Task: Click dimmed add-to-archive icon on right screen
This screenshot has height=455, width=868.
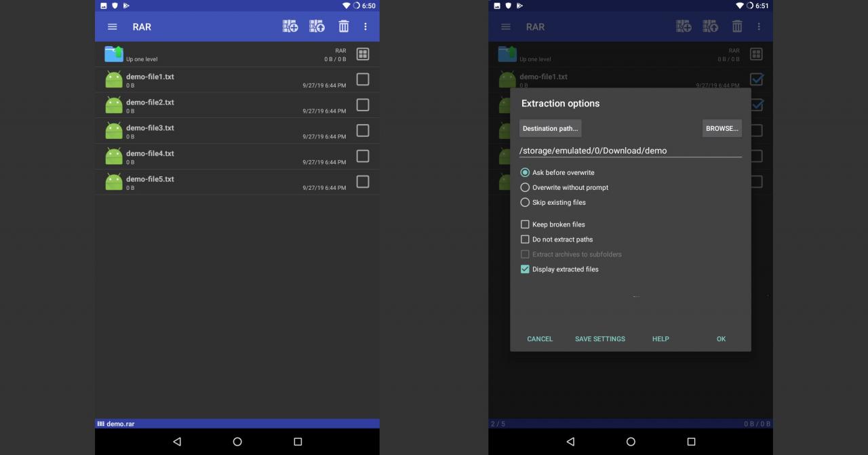Action: click(x=684, y=26)
